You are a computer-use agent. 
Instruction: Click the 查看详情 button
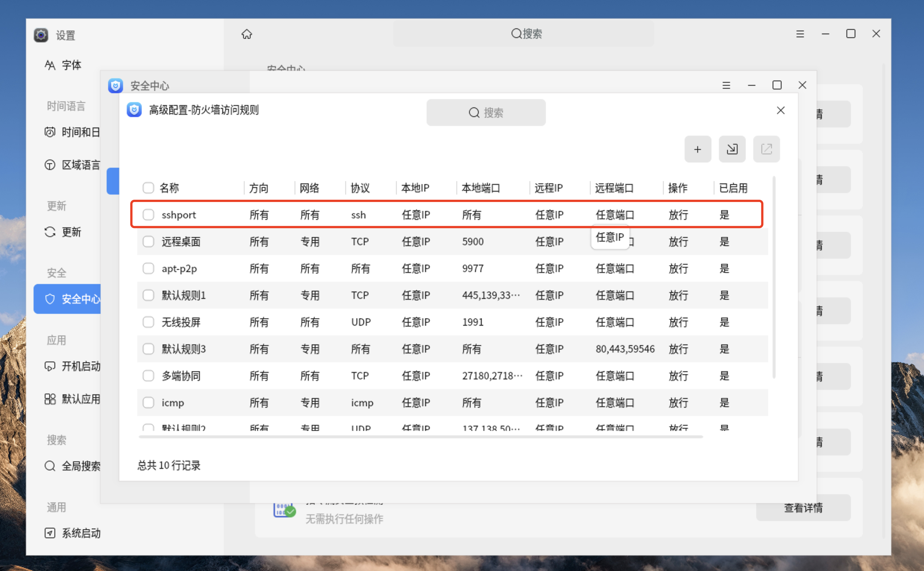803,508
